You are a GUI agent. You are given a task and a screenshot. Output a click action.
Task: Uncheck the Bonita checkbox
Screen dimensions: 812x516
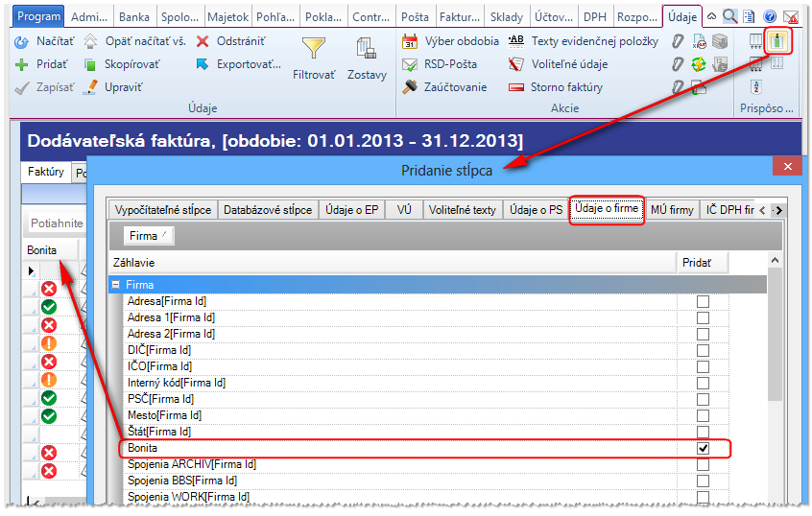(x=703, y=448)
